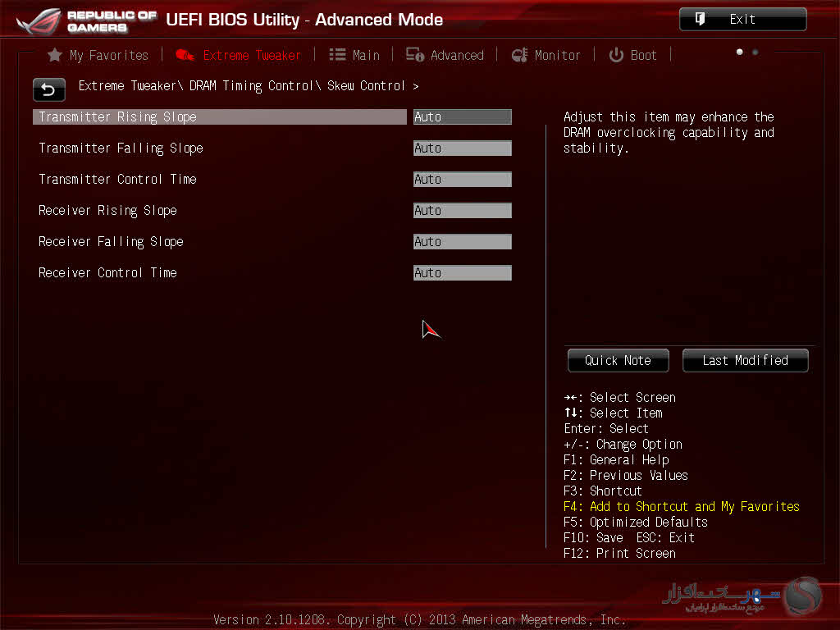The width and height of the screenshot is (840, 630).
Task: Click the Exit door icon
Action: [x=701, y=19]
